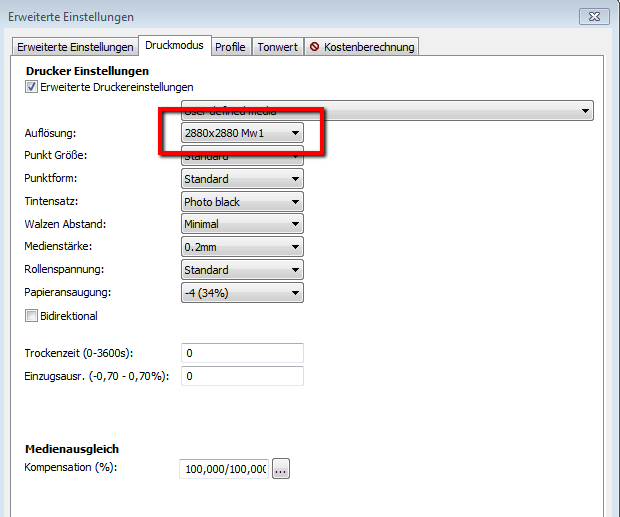Select the Tonwert tab
Image resolution: width=620 pixels, height=517 pixels.
(x=277, y=47)
